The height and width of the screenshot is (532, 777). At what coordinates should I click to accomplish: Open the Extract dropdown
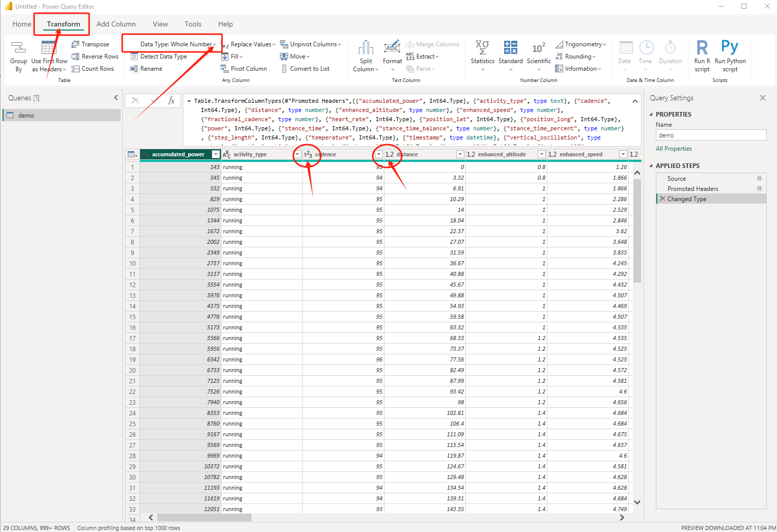[x=423, y=57]
